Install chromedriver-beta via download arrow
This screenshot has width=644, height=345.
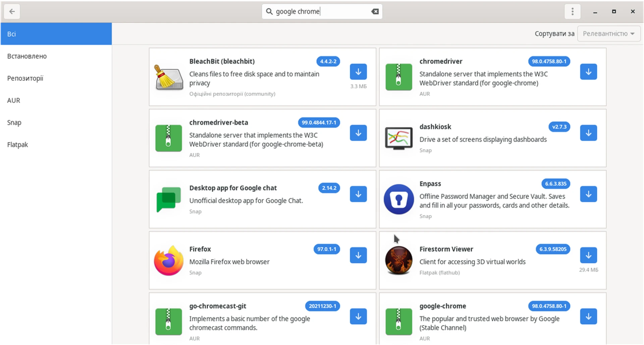pyautogui.click(x=358, y=133)
